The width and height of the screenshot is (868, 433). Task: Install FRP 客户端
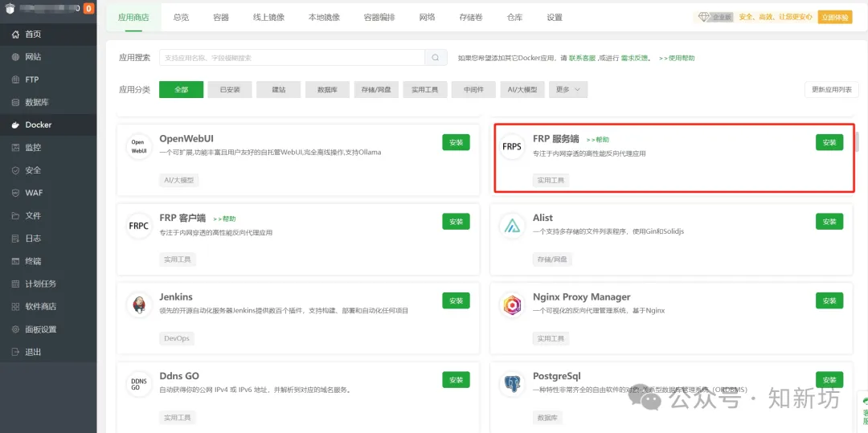click(x=457, y=221)
